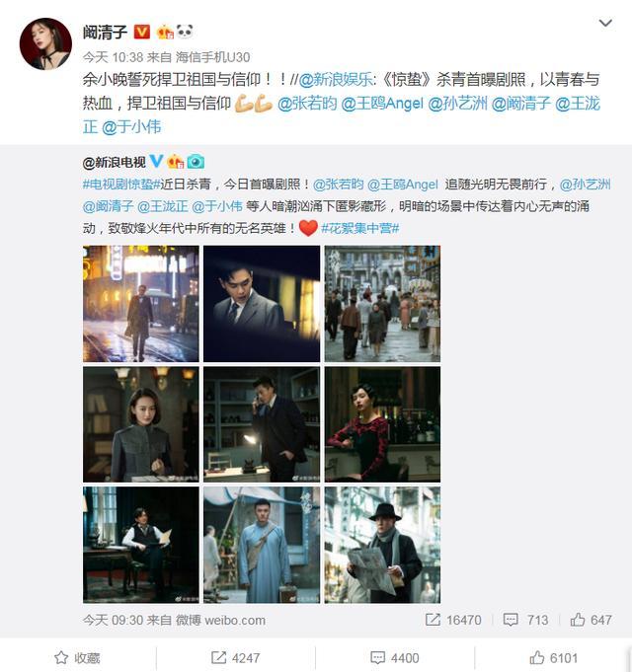The height and width of the screenshot is (672, 632).
Task: Like the post with 6101 likes
Action: point(554,658)
